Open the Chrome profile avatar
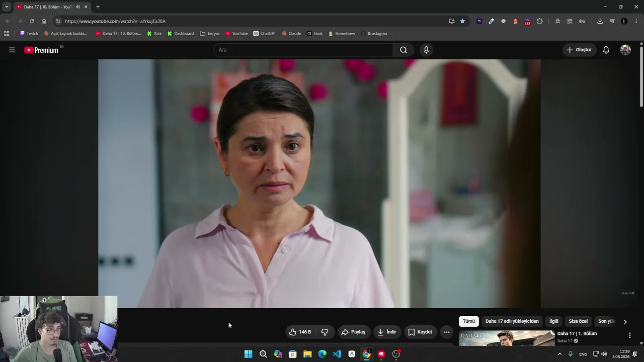The height and width of the screenshot is (362, 644). 624,21
